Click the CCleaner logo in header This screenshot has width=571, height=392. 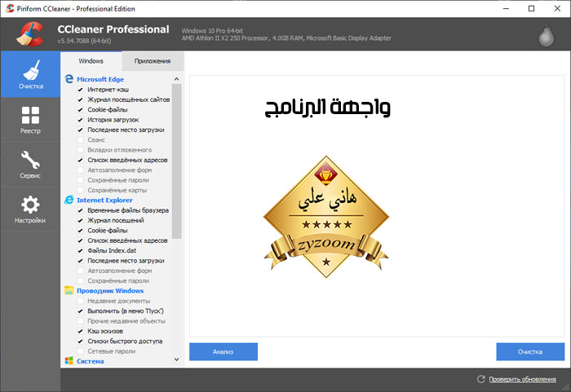[x=30, y=34]
